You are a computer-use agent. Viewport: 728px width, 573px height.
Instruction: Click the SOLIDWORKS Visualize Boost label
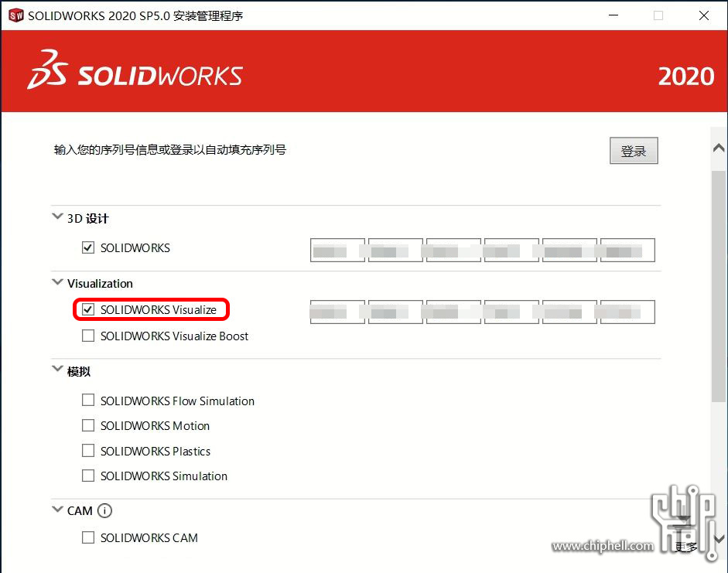pyautogui.click(x=175, y=336)
